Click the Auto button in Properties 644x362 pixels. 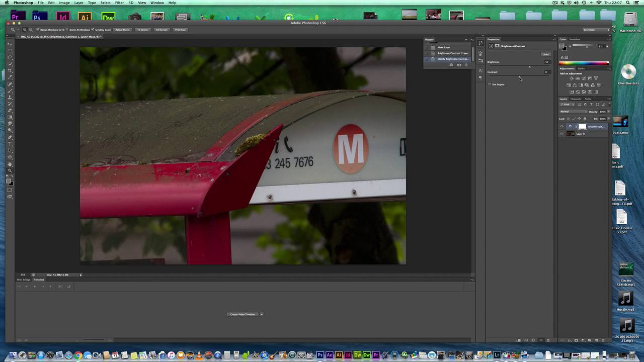tap(546, 54)
